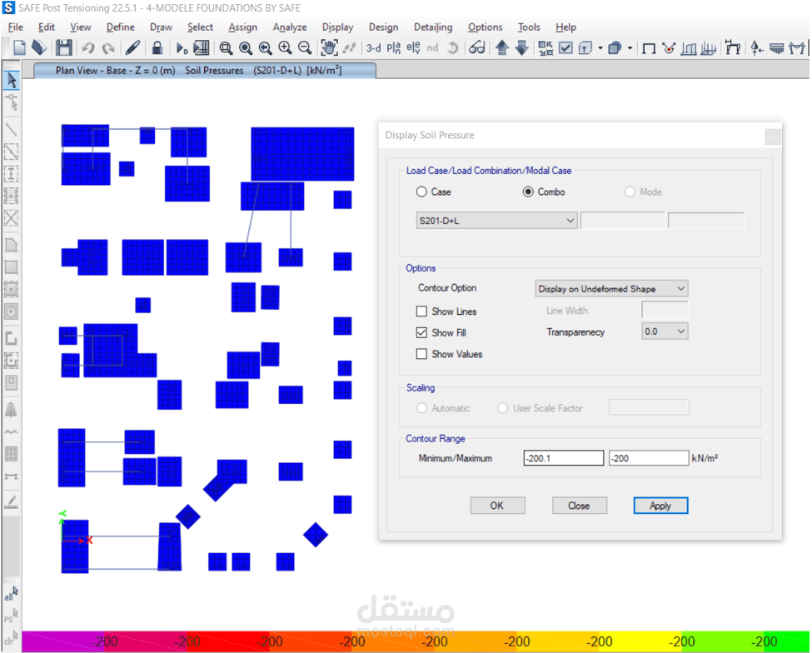
Task: Enable the Show Lines checkbox
Action: click(x=421, y=312)
